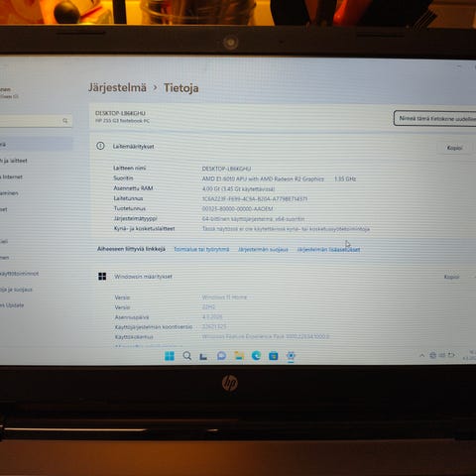Open the Windows Start menu
The height and width of the screenshot is (476, 476).
tap(170, 356)
